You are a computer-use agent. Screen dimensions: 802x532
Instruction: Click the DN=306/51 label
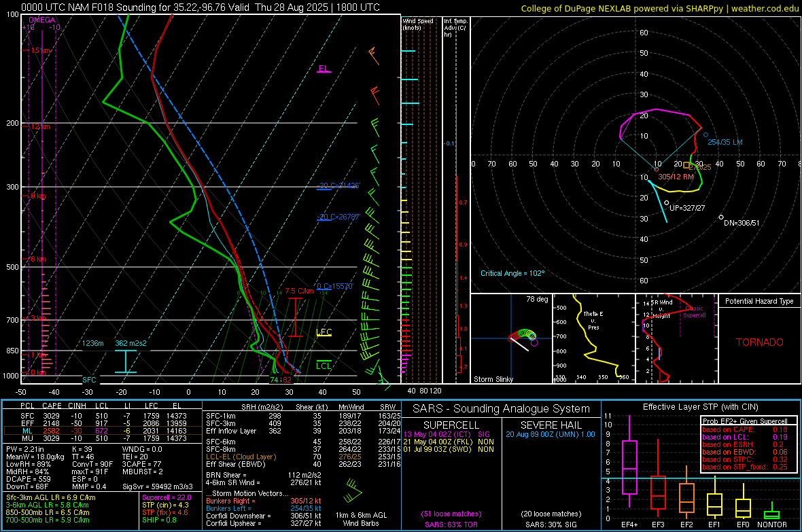click(741, 223)
